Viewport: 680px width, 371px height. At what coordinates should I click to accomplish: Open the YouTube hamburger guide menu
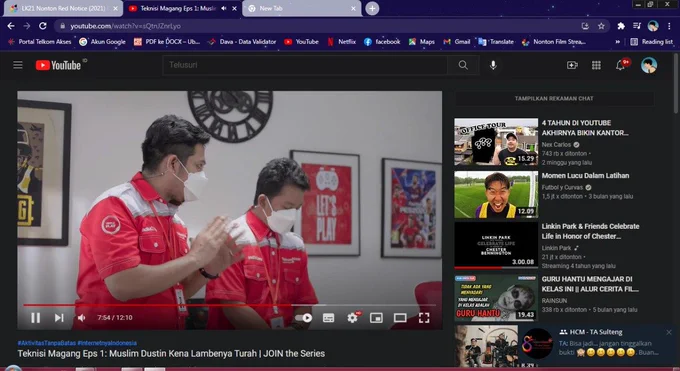18,65
